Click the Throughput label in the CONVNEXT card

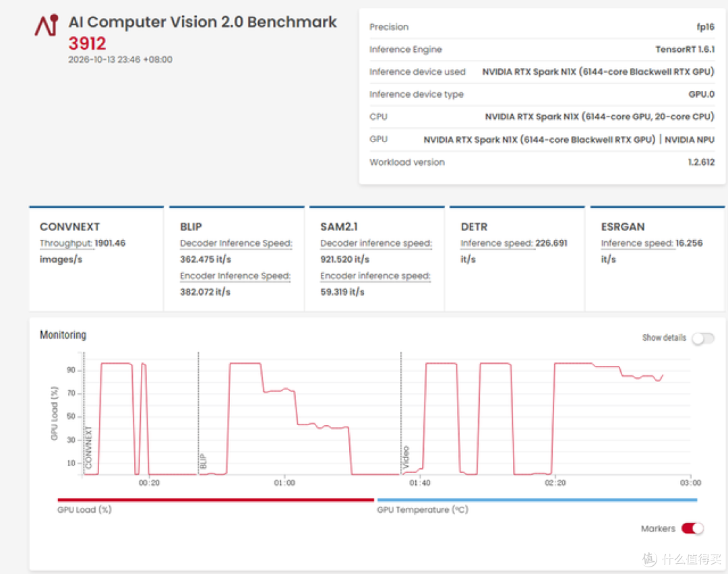[66, 243]
